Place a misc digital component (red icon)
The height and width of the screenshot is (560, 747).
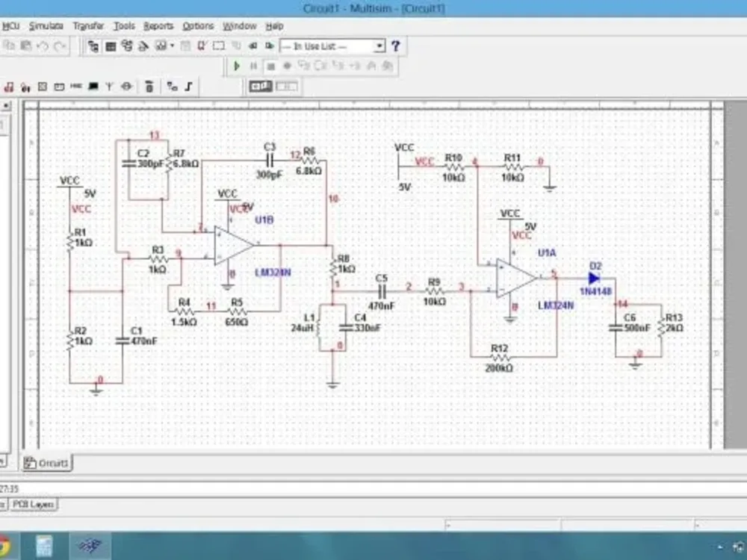point(8,87)
